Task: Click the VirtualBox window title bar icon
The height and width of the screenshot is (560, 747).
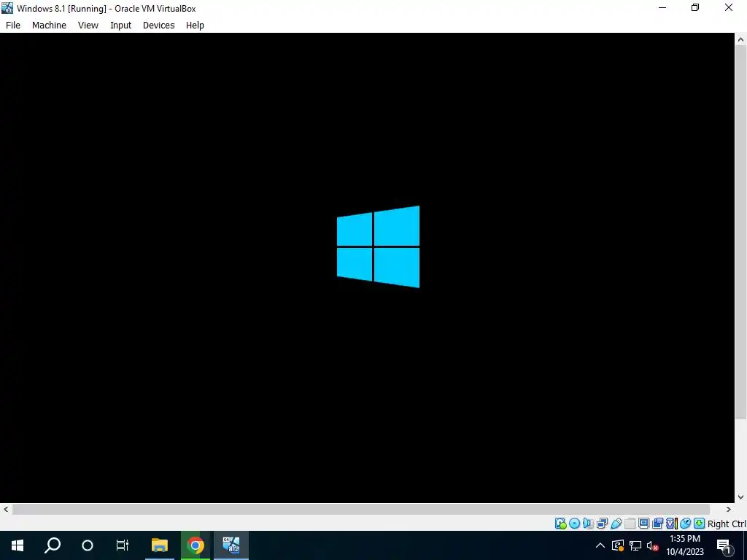Action: [x=7, y=8]
